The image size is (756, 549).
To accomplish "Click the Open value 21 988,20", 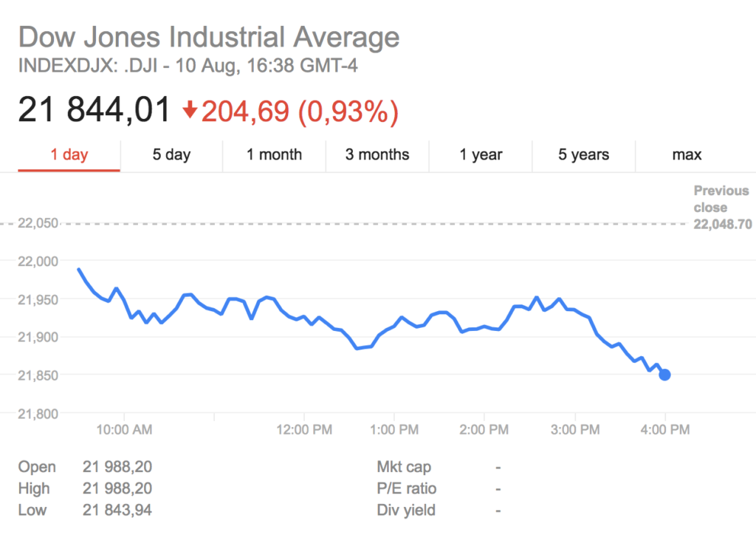I will [x=117, y=467].
